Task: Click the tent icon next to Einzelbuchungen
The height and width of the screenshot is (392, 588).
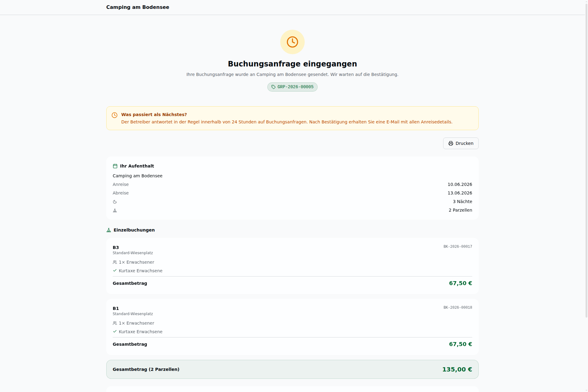Action: (x=109, y=230)
